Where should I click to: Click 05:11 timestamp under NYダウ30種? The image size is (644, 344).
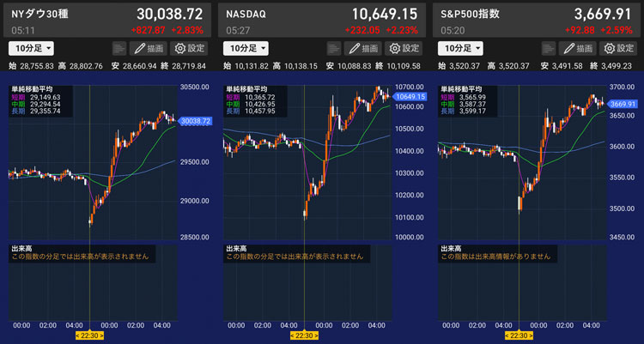point(23,30)
